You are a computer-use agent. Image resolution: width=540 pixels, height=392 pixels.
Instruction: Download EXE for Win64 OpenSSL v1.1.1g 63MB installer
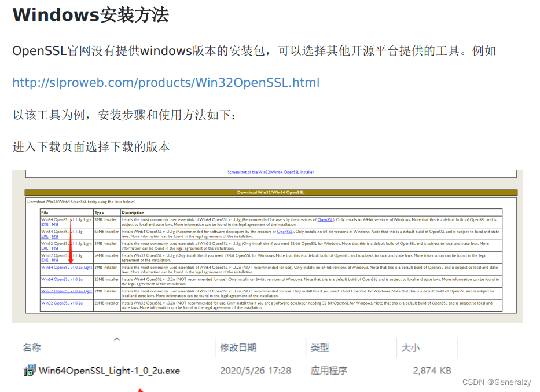pyautogui.click(x=45, y=236)
